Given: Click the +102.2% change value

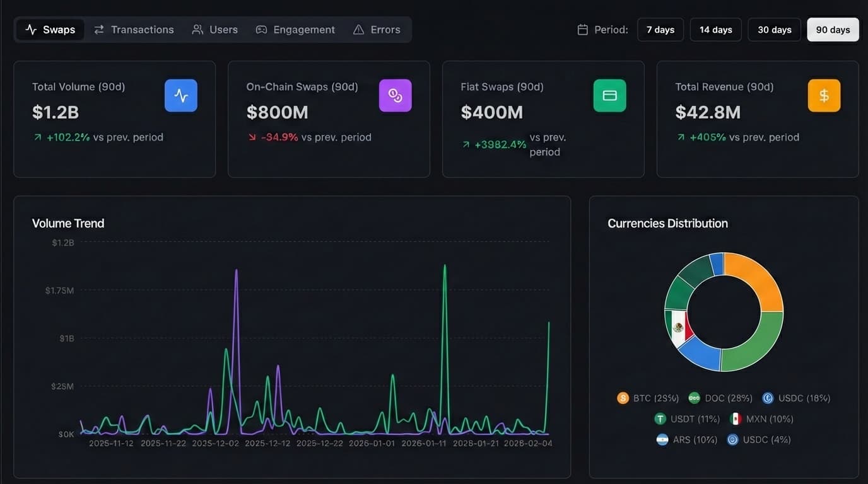Looking at the screenshot, I should coord(68,137).
